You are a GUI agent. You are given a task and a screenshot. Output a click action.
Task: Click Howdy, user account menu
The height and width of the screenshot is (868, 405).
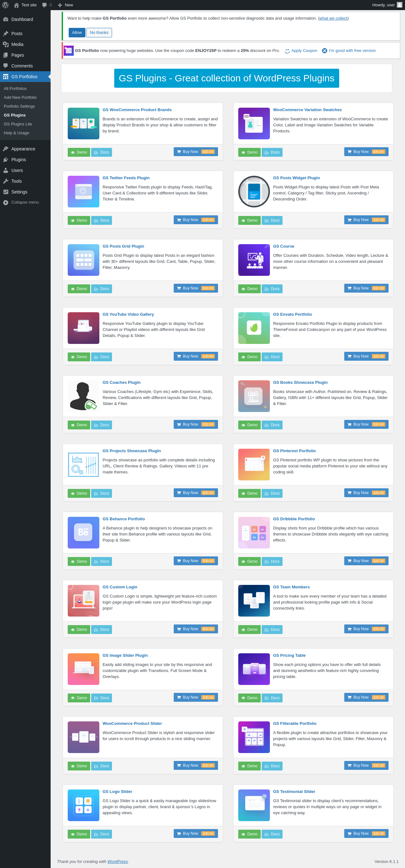(387, 5)
